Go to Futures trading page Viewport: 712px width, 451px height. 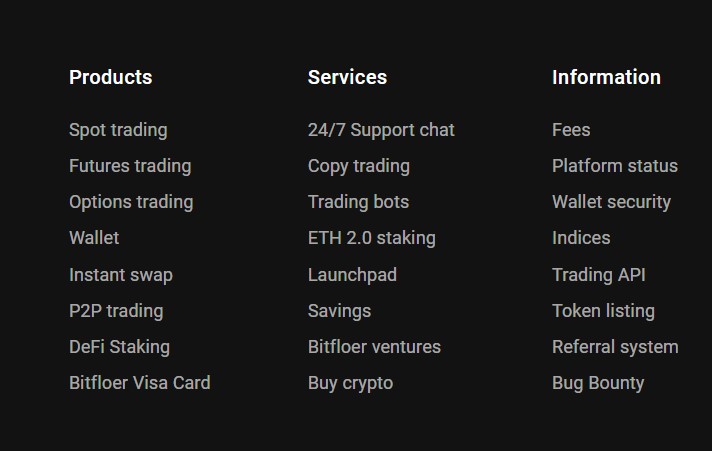pyautogui.click(x=130, y=166)
